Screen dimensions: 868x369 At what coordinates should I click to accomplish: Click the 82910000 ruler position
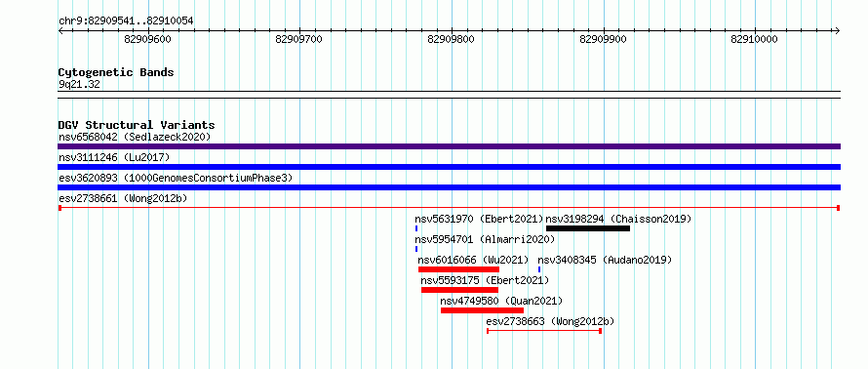click(x=755, y=39)
